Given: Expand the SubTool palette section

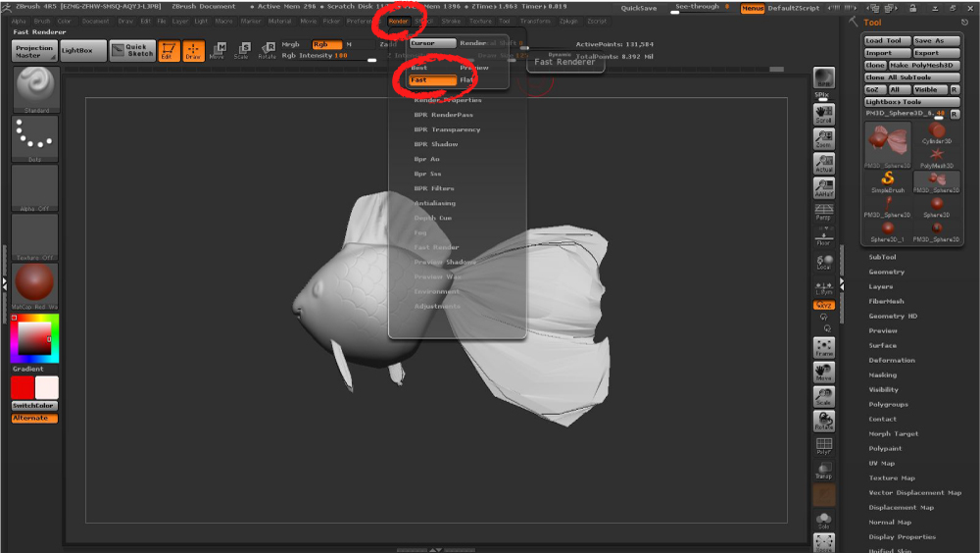Looking at the screenshot, I should 882,257.
